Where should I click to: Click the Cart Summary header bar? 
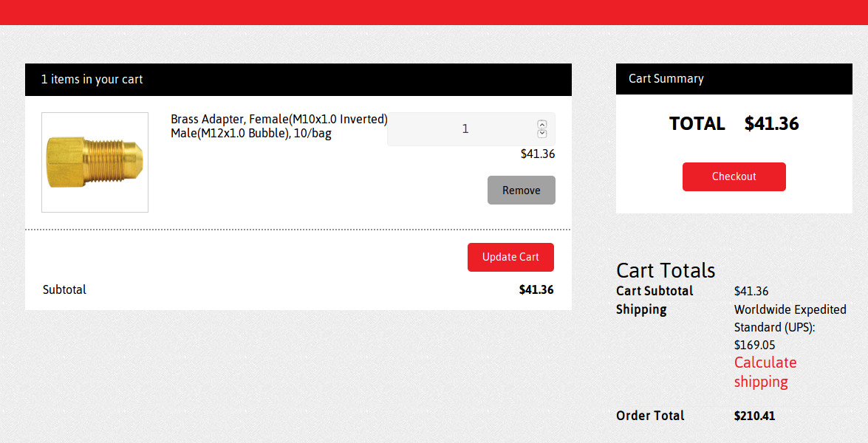[x=734, y=79]
